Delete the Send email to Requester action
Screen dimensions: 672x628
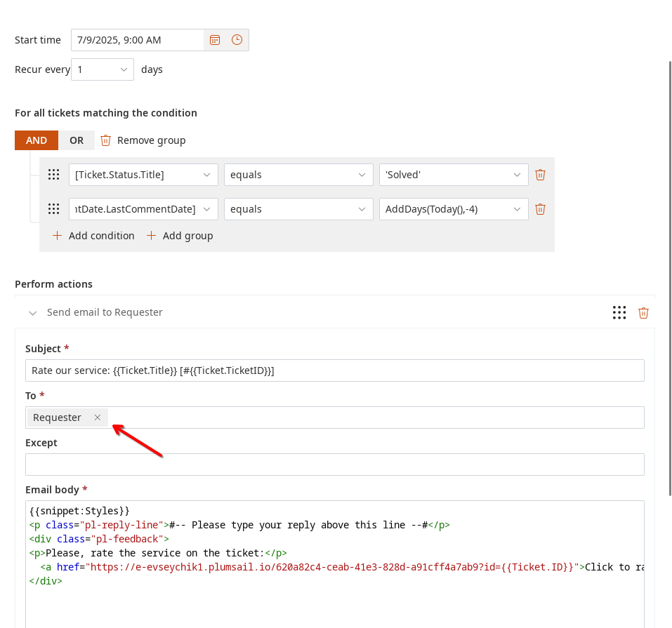coord(643,313)
